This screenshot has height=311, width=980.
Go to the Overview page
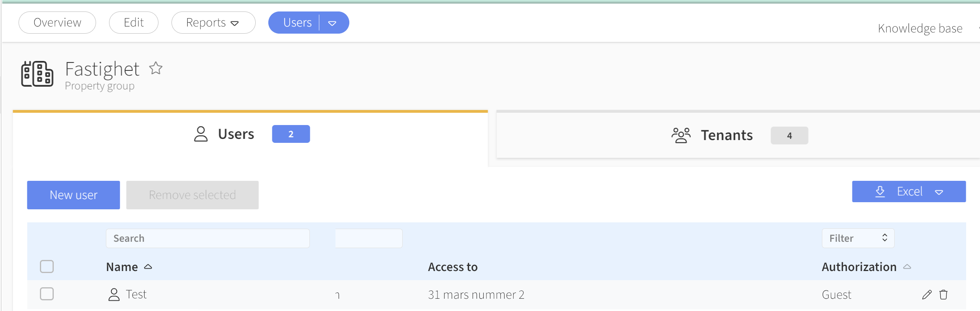tap(57, 23)
